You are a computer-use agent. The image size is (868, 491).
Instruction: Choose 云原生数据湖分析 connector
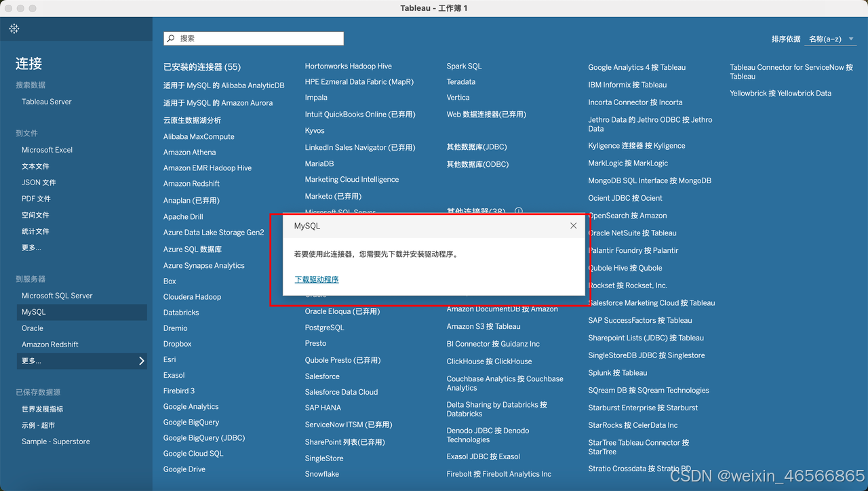(192, 120)
